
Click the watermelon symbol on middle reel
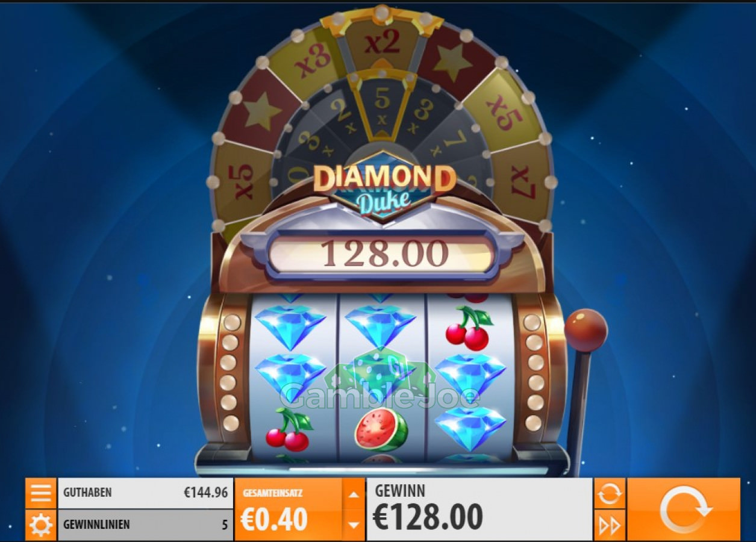381,429
